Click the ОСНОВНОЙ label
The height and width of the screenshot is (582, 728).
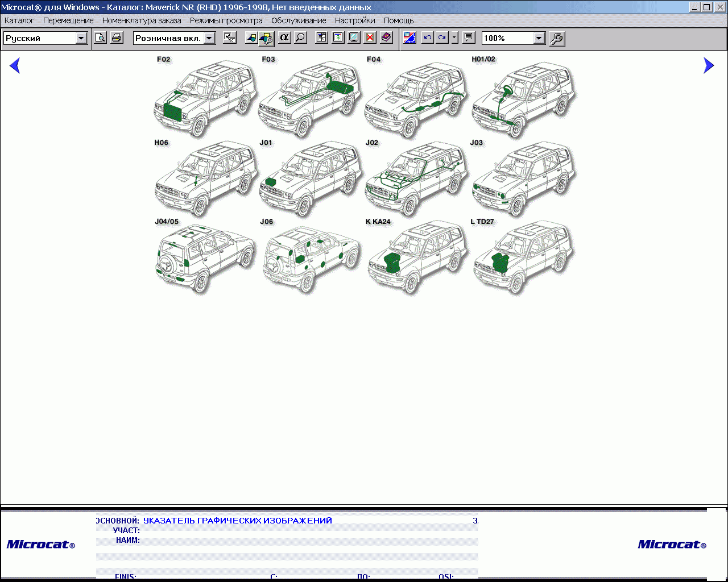point(118,520)
